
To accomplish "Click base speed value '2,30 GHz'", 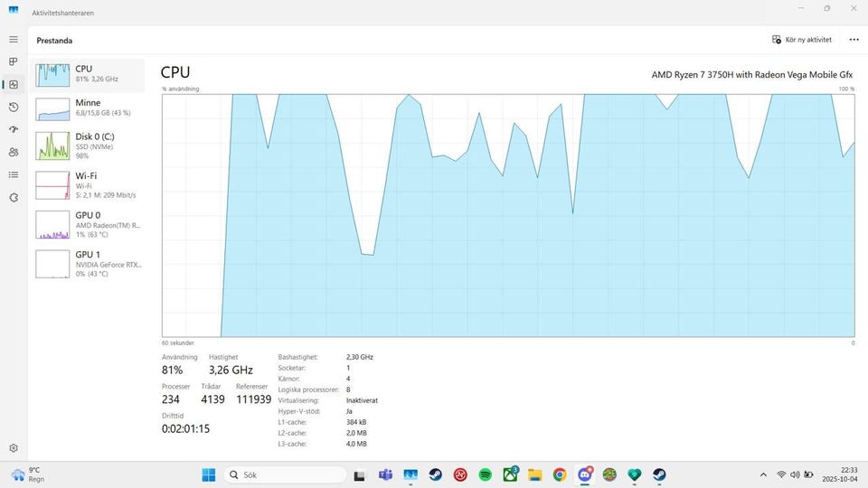I will click(x=360, y=357).
